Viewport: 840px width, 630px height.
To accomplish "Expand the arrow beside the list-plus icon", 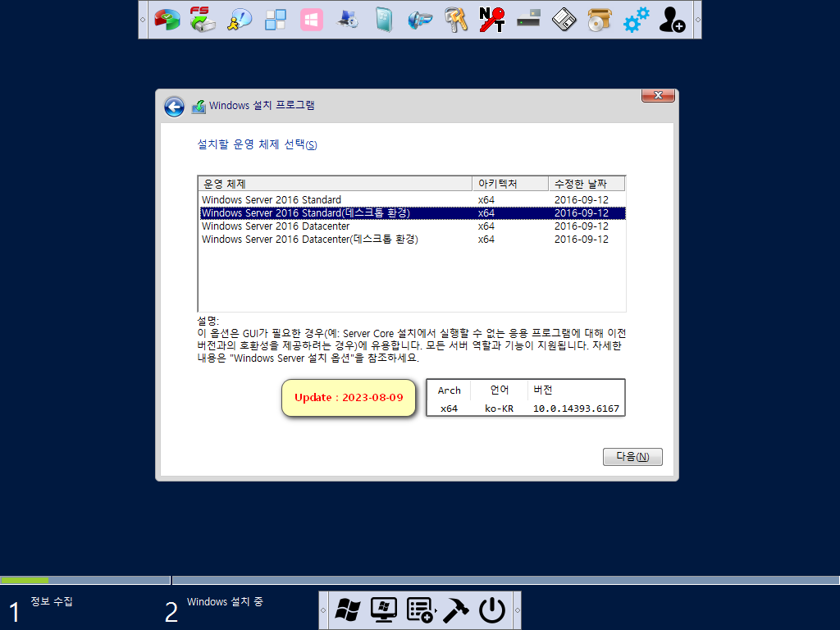I will pyautogui.click(x=436, y=610).
